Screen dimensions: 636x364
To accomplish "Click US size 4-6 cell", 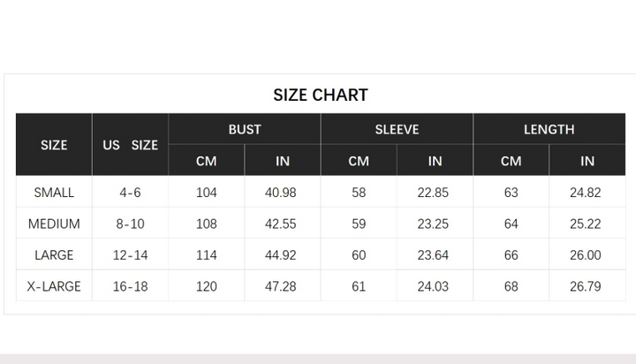I will tap(130, 193).
